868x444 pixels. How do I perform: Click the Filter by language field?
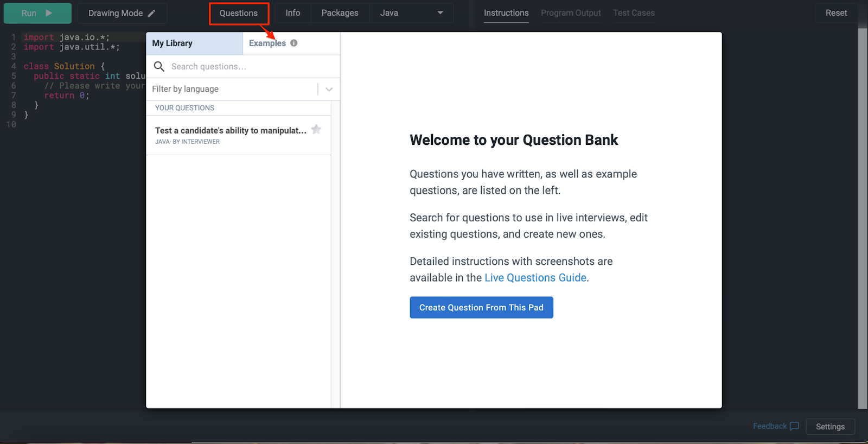[243, 90]
